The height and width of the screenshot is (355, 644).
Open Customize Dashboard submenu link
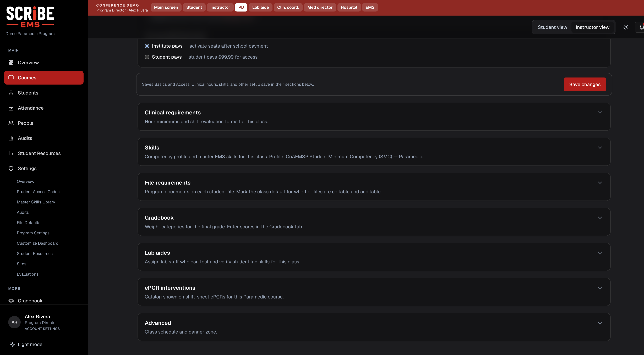37,243
